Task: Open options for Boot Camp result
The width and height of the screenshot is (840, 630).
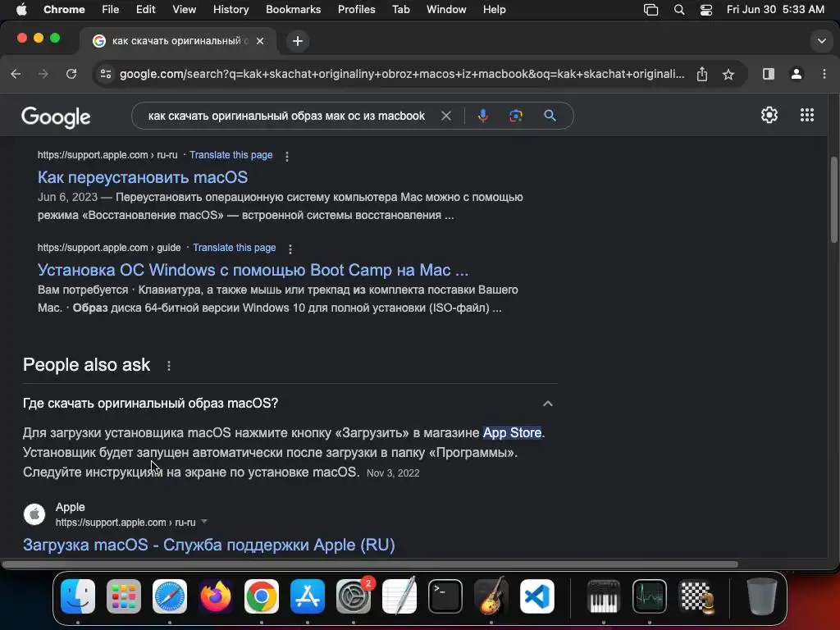Action: 290,249
